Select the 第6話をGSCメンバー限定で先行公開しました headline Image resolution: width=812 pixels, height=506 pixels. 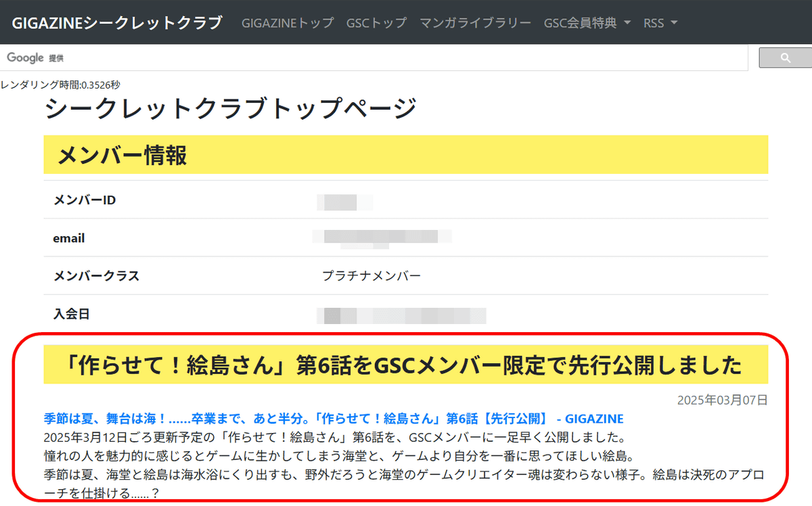coord(406,365)
